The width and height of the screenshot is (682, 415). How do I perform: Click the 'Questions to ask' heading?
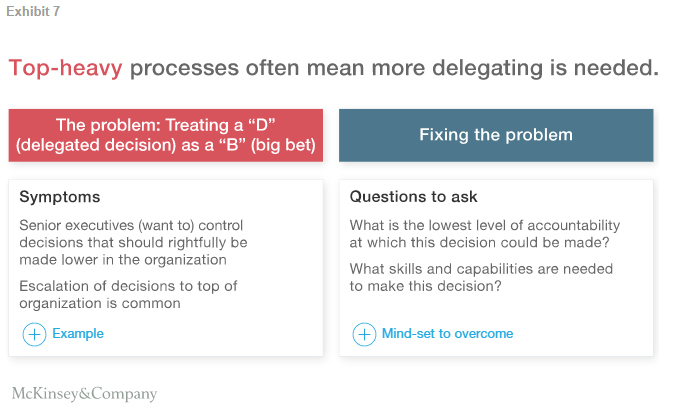coord(414,197)
